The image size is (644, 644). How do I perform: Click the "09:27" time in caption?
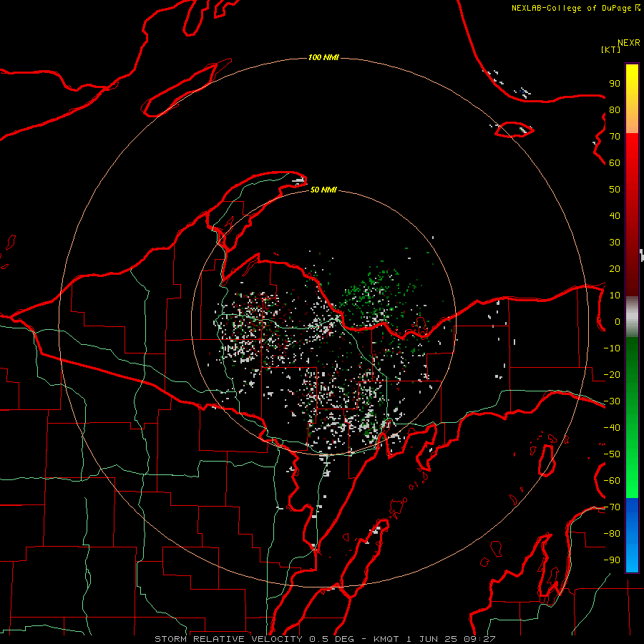point(479,639)
